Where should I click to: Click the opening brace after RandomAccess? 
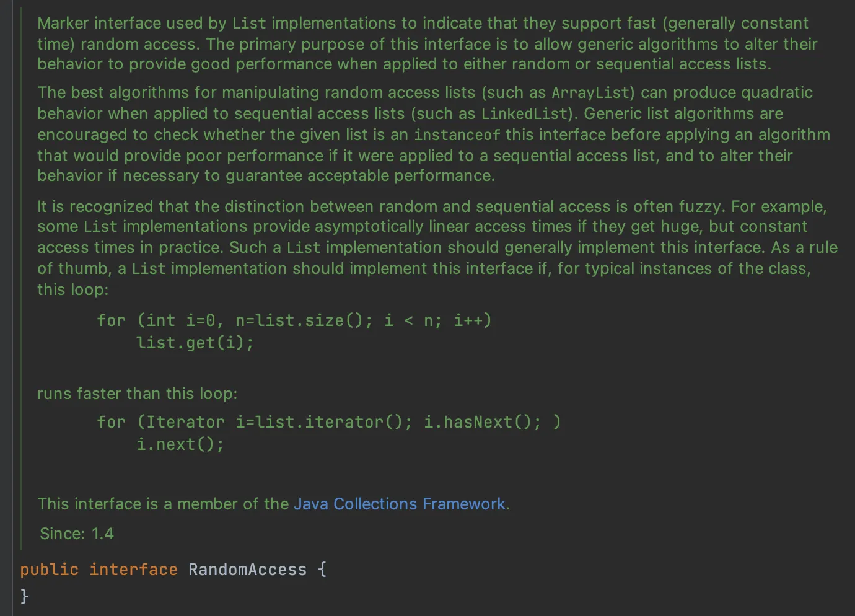point(322,570)
